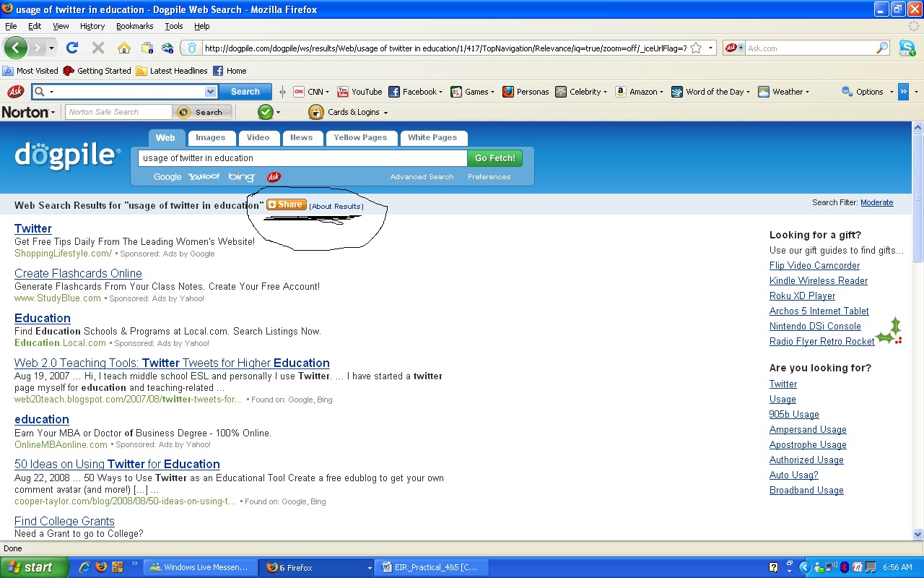
Task: Open the Bookmarks menu
Action: coord(134,26)
